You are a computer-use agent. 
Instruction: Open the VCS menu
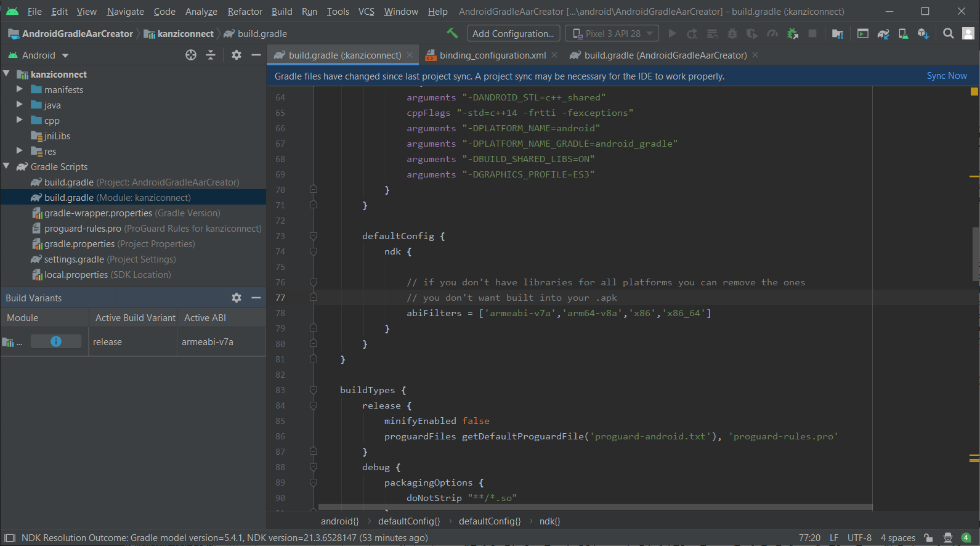366,11
